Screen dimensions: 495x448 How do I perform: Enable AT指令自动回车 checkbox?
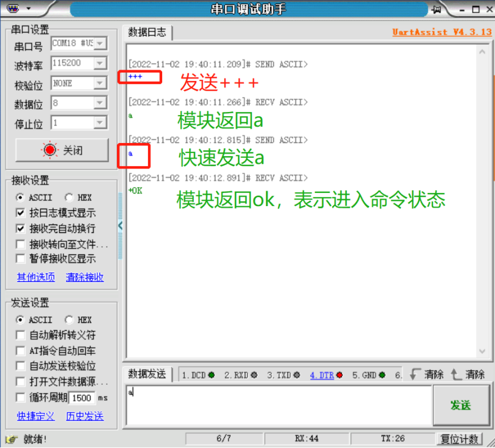click(20, 351)
